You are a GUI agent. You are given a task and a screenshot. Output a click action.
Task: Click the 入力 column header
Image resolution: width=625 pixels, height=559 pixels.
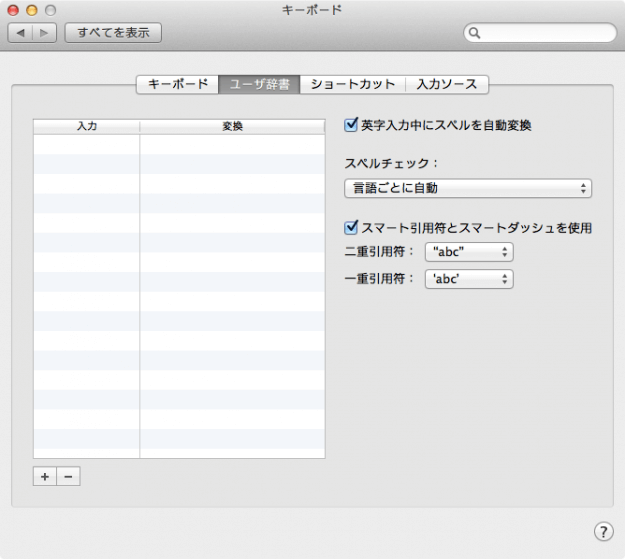point(87,127)
